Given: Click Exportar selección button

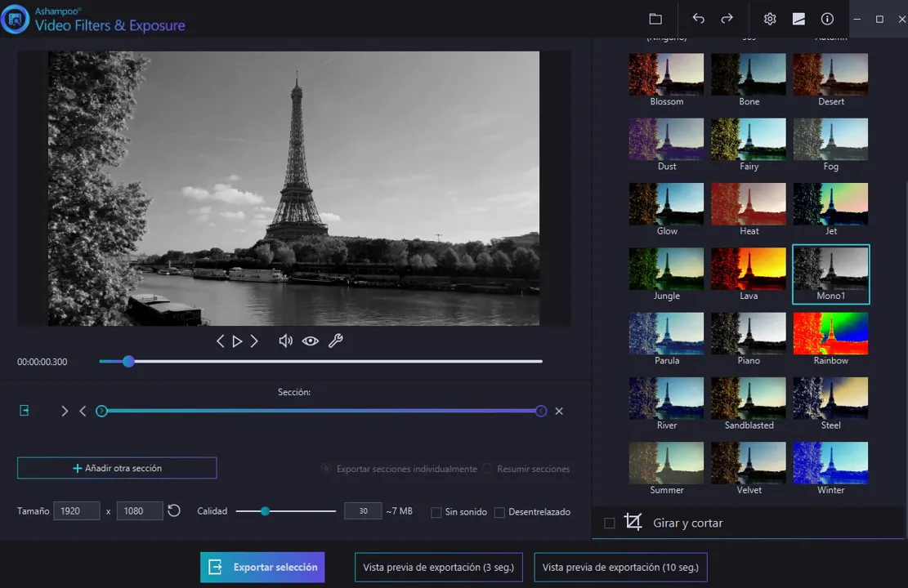Looking at the screenshot, I should coord(262,567).
